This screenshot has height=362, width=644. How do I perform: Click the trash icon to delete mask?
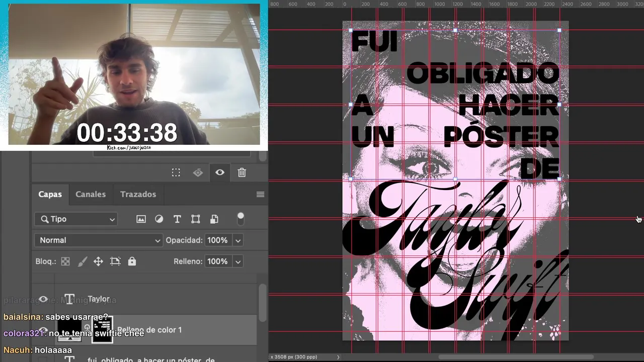tap(242, 172)
